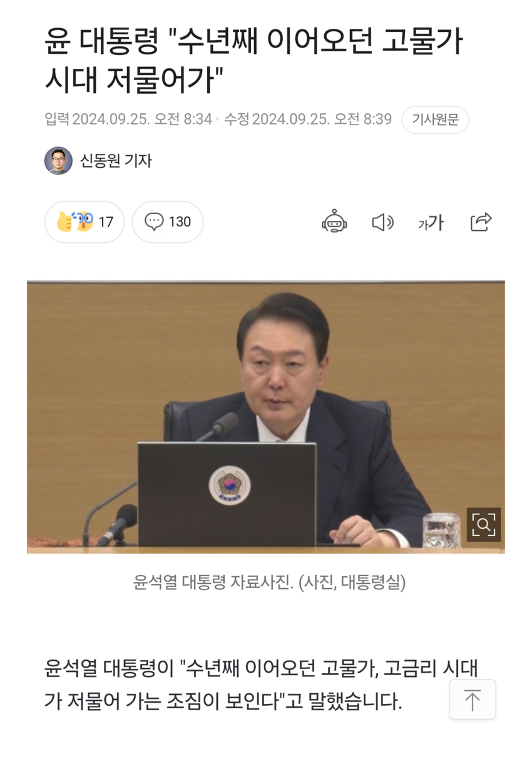Click the 입력 2024.09.25. 오전 8:34 timestamp
Screen dimensions: 532x759
click(128, 119)
